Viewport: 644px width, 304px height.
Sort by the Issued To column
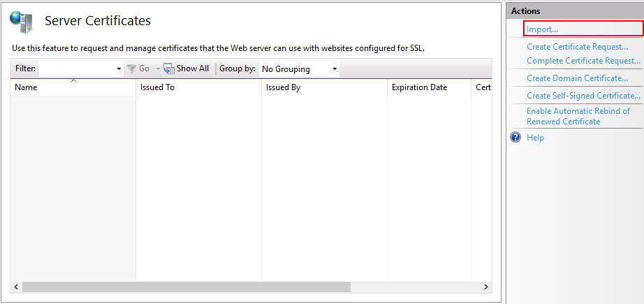pyautogui.click(x=198, y=87)
